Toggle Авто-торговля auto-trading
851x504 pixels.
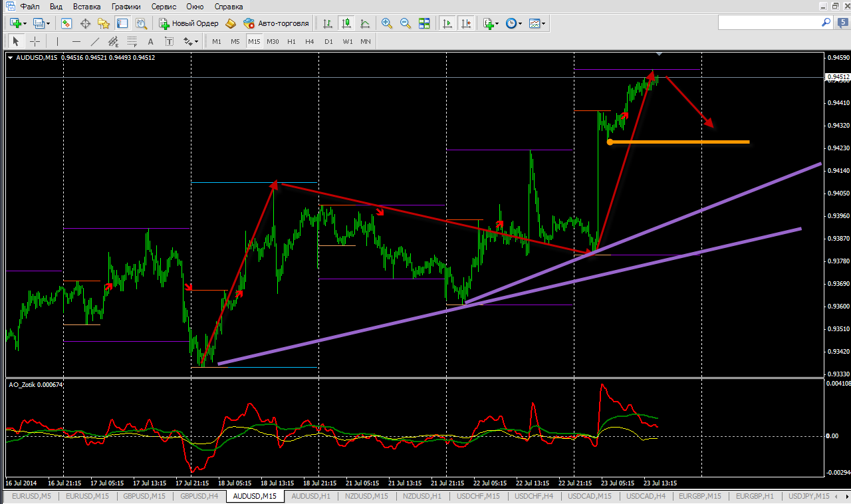[277, 23]
